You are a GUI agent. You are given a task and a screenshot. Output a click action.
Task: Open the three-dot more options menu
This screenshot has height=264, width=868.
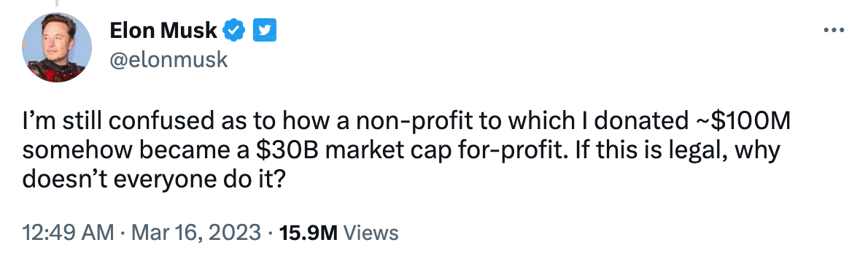click(x=834, y=31)
